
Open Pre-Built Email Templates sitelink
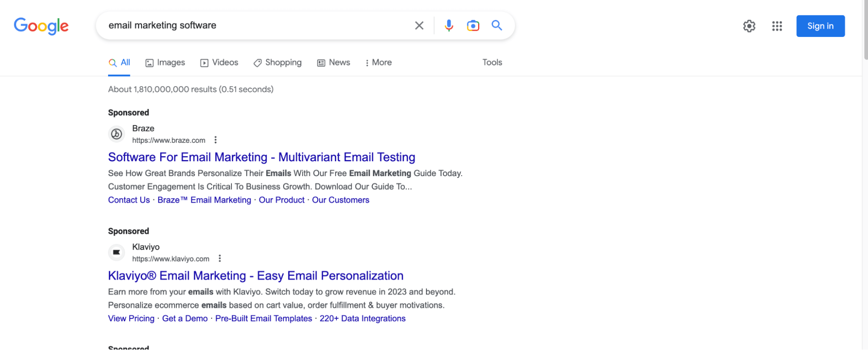pos(264,319)
